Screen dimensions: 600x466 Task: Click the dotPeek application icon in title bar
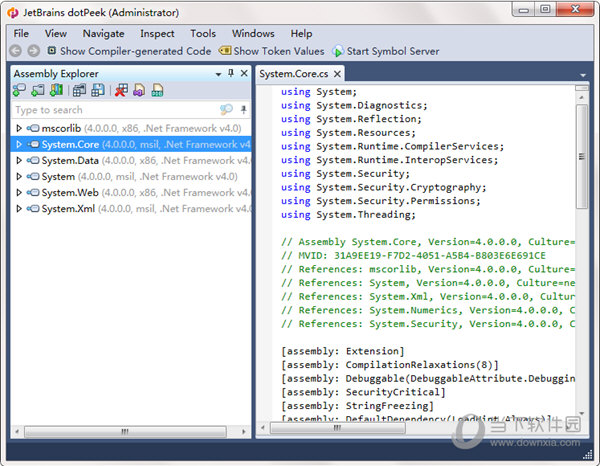(x=13, y=13)
